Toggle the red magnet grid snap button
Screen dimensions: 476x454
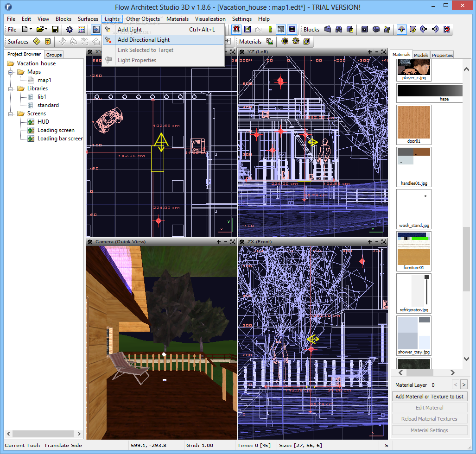coord(236,30)
